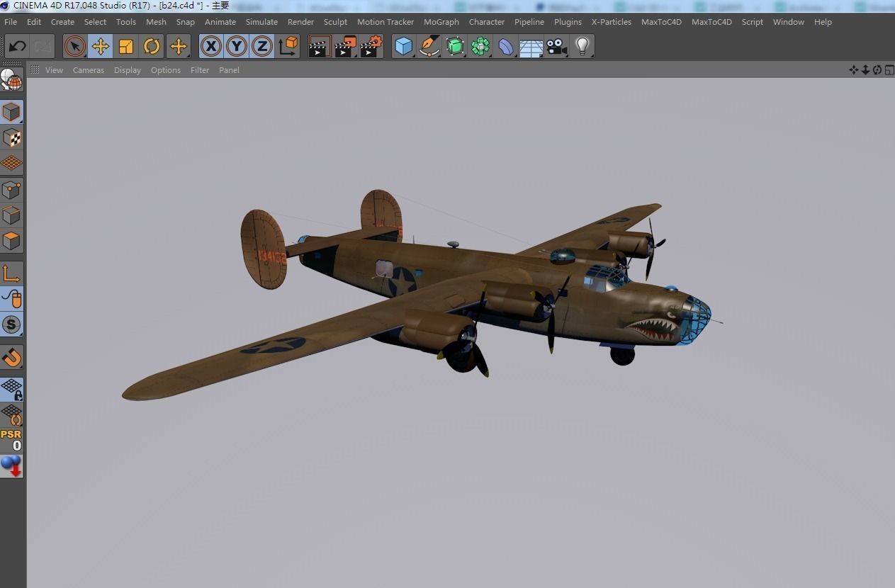Open the Mesh menu

156,22
